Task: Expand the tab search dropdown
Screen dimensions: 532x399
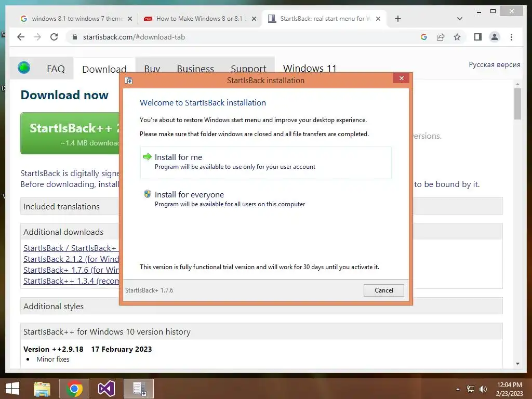Action: (x=459, y=19)
